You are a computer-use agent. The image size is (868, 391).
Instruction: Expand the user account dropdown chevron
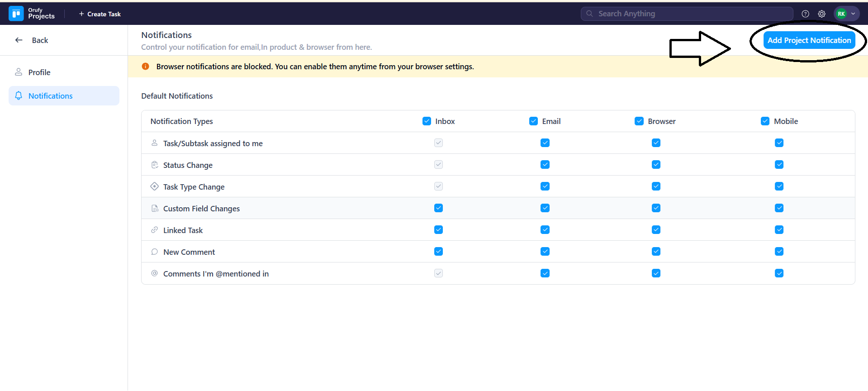[x=853, y=14]
